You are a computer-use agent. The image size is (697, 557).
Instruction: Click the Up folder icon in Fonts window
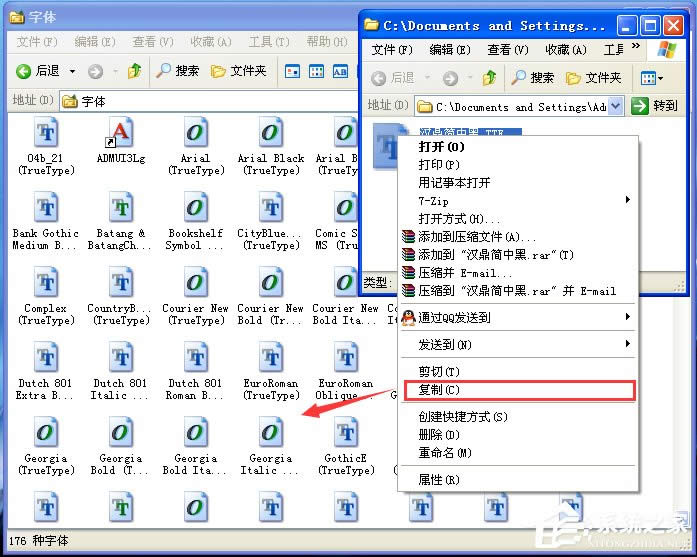click(135, 71)
